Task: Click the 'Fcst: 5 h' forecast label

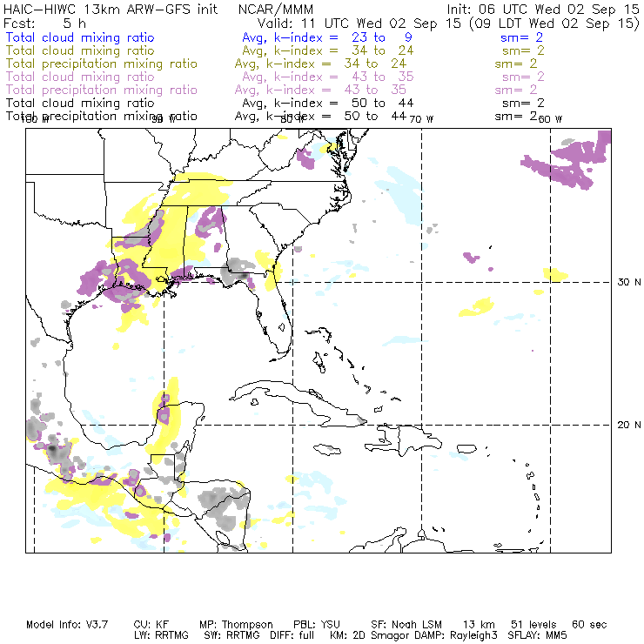Action: coord(44,23)
